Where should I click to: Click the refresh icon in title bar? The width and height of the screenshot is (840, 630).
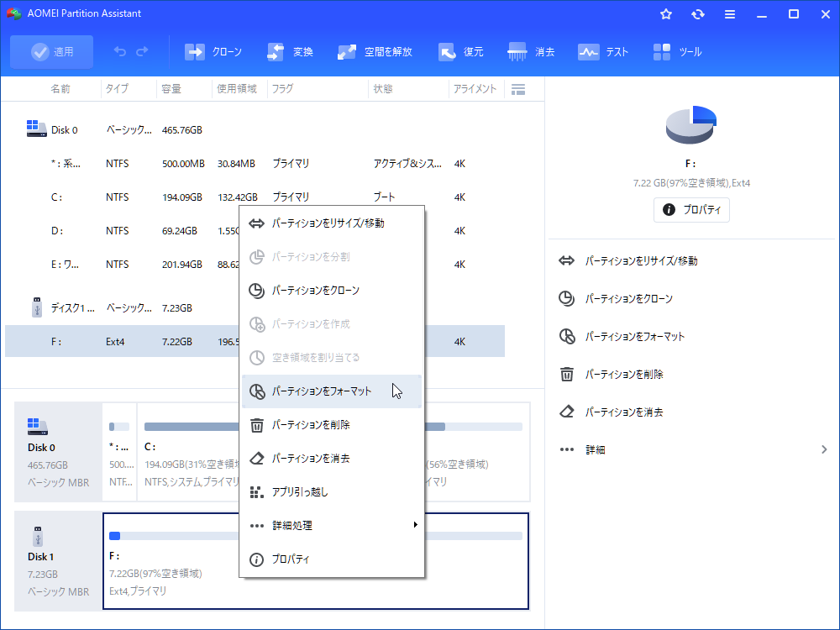tap(697, 14)
